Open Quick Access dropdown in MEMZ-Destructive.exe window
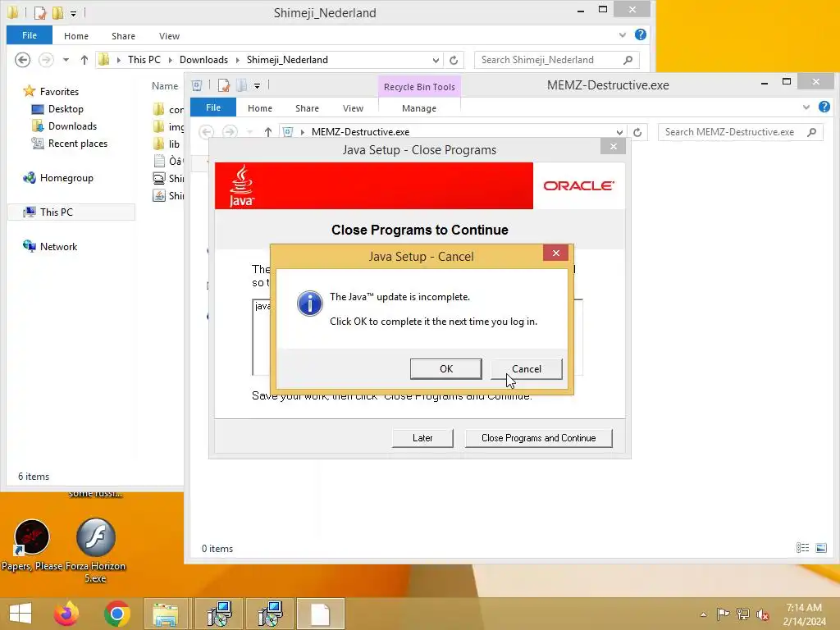 (x=257, y=85)
